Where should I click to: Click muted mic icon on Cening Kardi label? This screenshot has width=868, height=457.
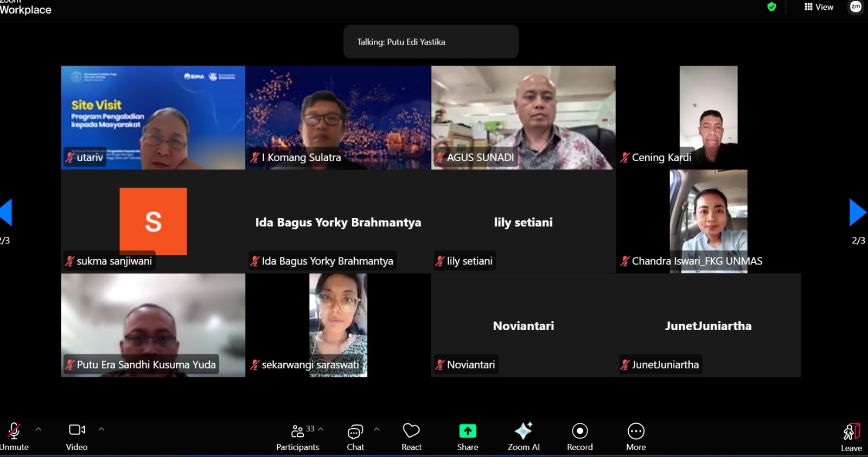coord(625,158)
